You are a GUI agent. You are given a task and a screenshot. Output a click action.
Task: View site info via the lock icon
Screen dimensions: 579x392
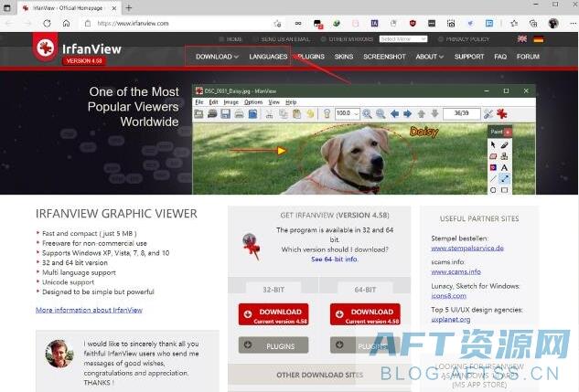[x=88, y=24]
